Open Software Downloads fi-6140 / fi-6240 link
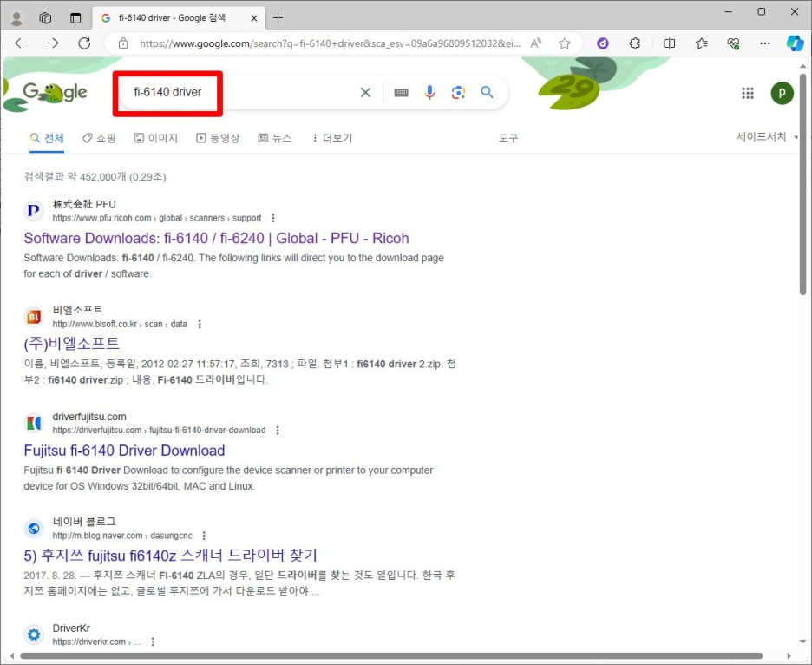Viewport: 812px width, 665px height. pos(217,238)
